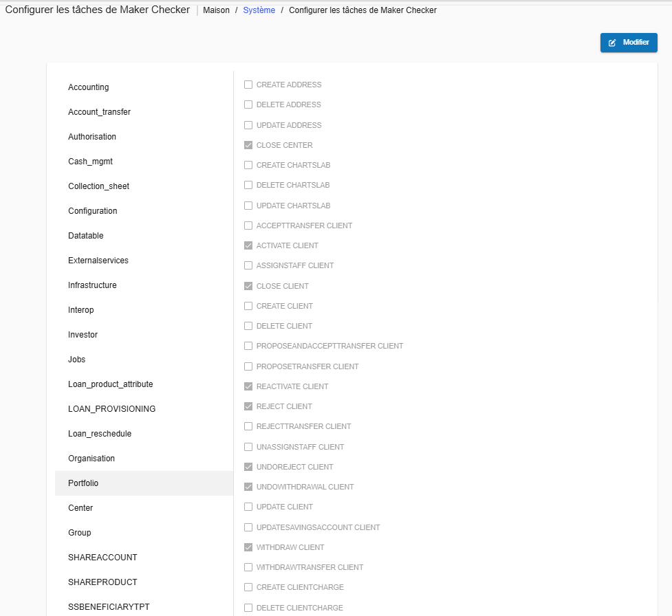
Task: Click the Modifier edit button
Action: [x=628, y=43]
